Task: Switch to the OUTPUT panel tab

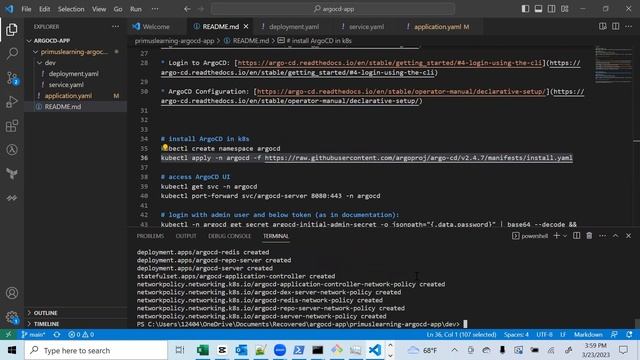Action: tap(186, 236)
